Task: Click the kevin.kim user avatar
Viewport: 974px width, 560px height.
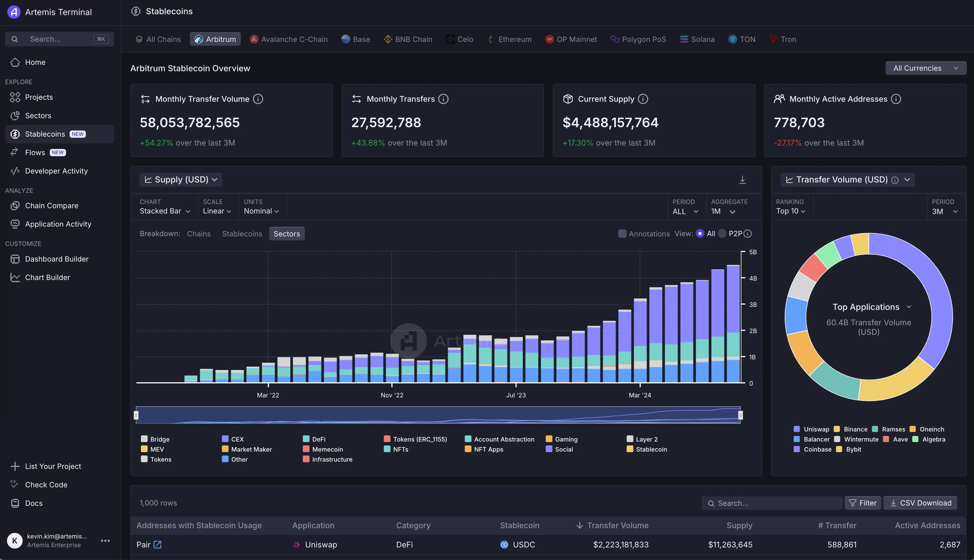Action: 15,540
